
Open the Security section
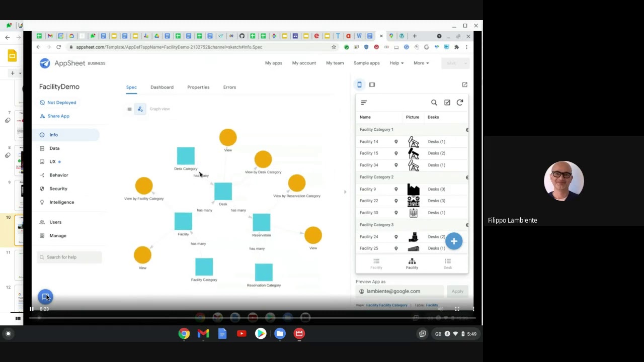click(x=58, y=189)
